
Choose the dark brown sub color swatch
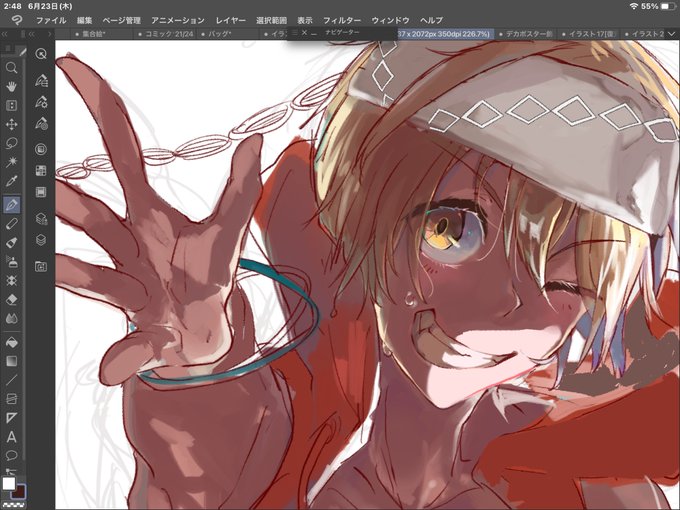pyautogui.click(x=19, y=492)
